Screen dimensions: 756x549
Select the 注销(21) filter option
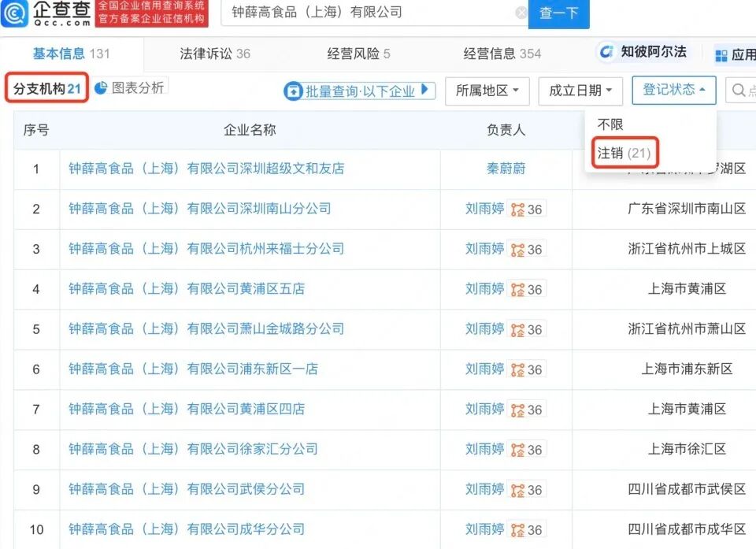point(623,153)
